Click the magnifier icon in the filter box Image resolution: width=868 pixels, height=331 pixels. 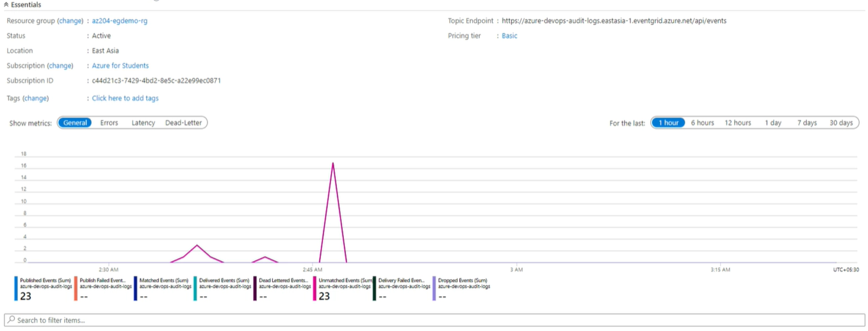(11, 319)
